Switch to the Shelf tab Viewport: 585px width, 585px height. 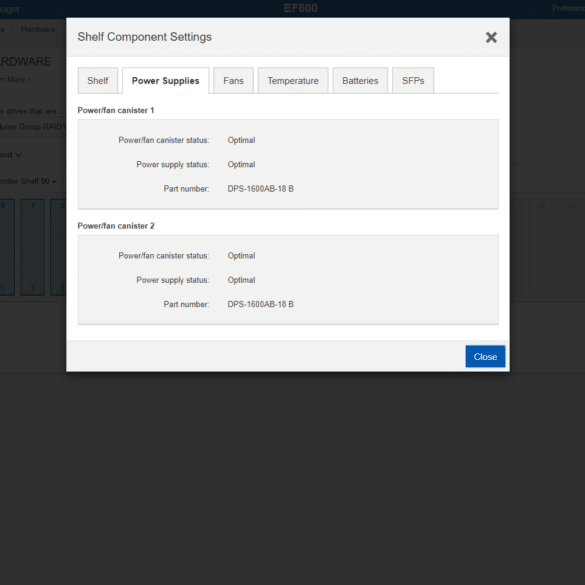click(x=98, y=81)
